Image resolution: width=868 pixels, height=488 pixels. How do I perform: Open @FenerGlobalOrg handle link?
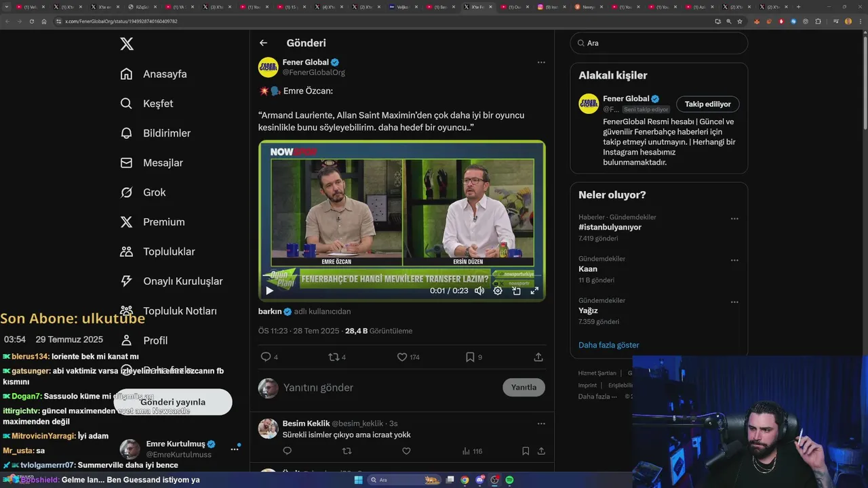click(x=314, y=73)
